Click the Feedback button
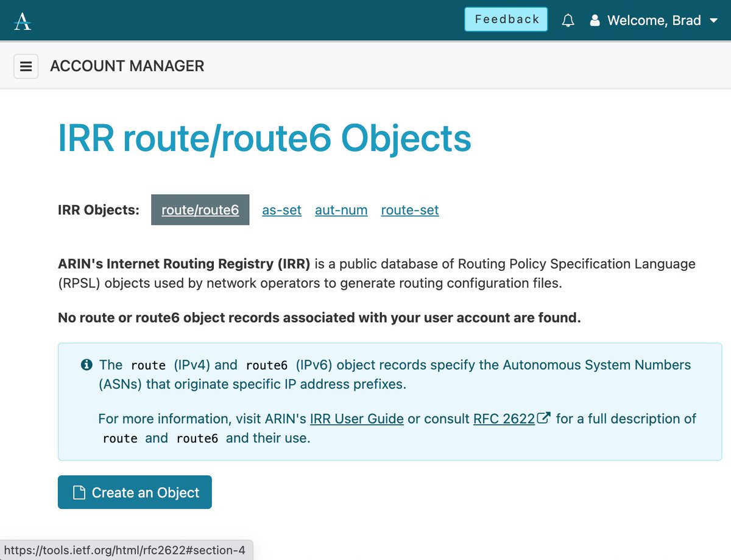The width and height of the screenshot is (731, 560). pos(506,19)
